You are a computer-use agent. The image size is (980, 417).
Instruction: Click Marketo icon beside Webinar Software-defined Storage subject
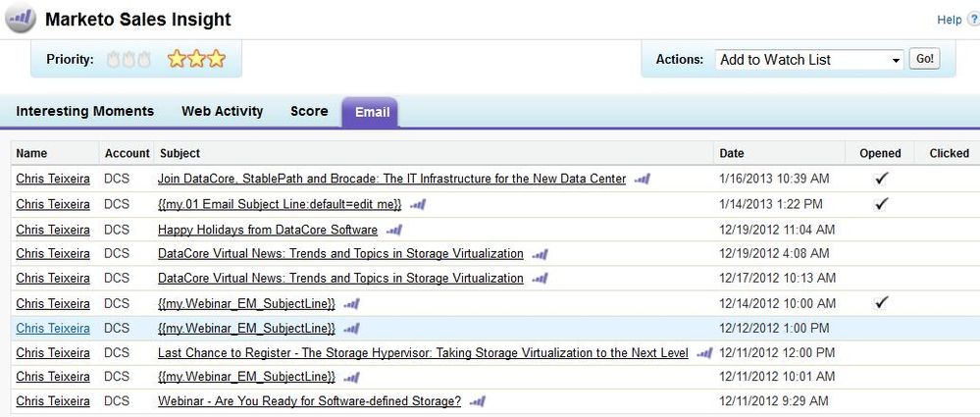pos(478,401)
